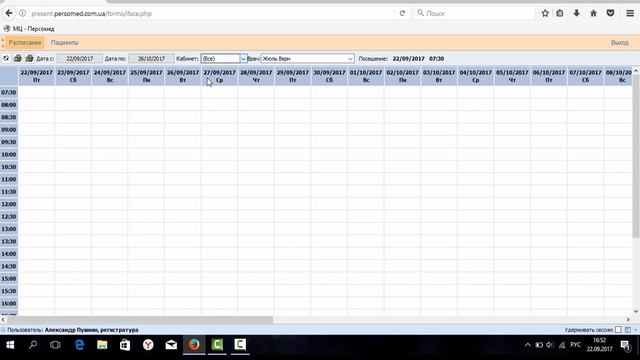Viewport: 640px width, 360px height.
Task: Open the white Camtasia taskbar icon
Action: (x=240, y=345)
